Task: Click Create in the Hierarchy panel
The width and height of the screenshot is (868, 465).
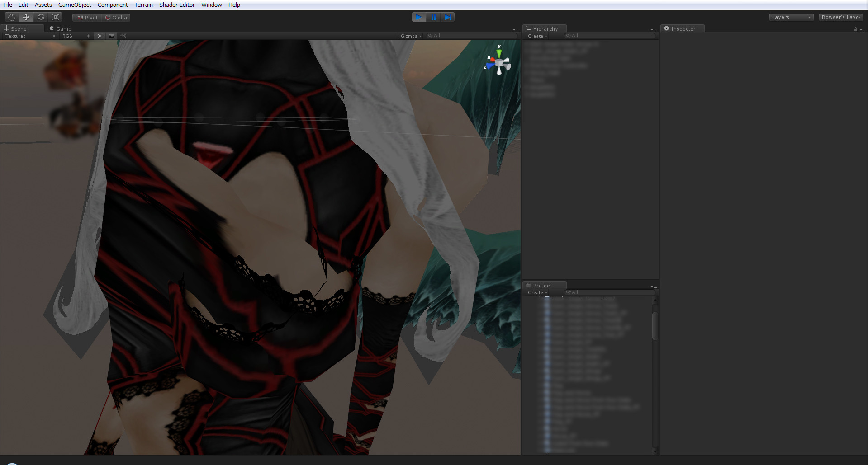Action: tap(536, 36)
